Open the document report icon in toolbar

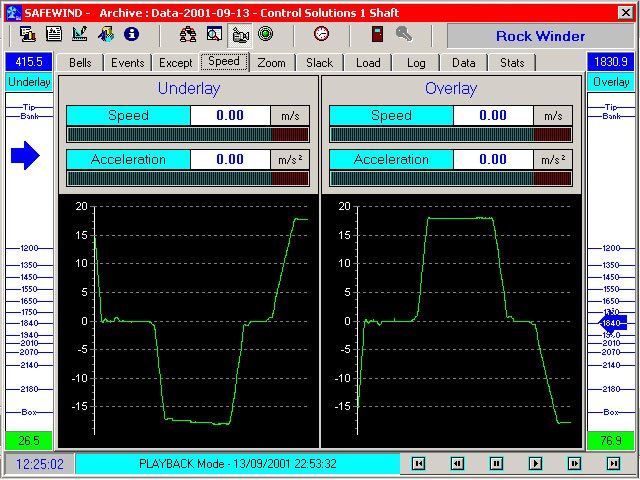coord(54,34)
